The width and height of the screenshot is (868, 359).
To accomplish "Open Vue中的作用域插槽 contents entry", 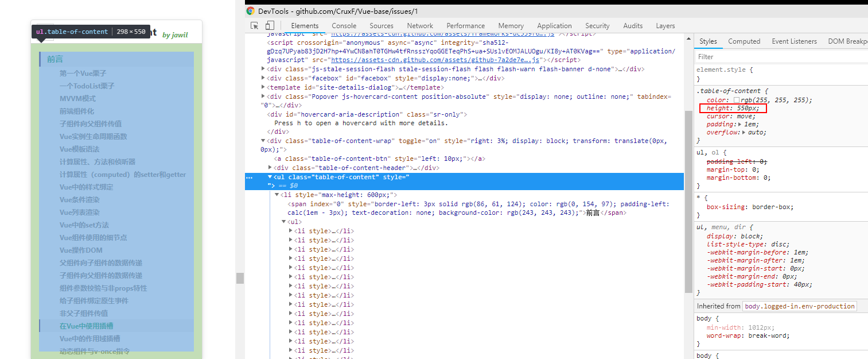I will (90, 339).
